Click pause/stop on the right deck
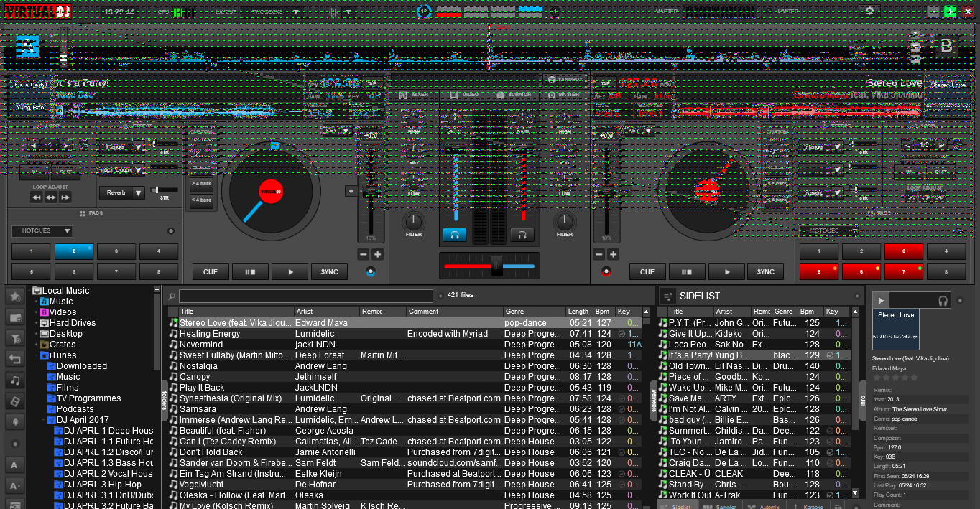Viewport: 980px width, 509px height. pos(688,272)
